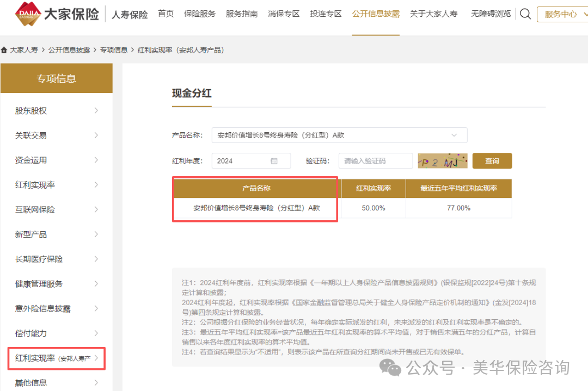Click the search magnifier icon
This screenshot has height=391, width=588.
(x=525, y=14)
